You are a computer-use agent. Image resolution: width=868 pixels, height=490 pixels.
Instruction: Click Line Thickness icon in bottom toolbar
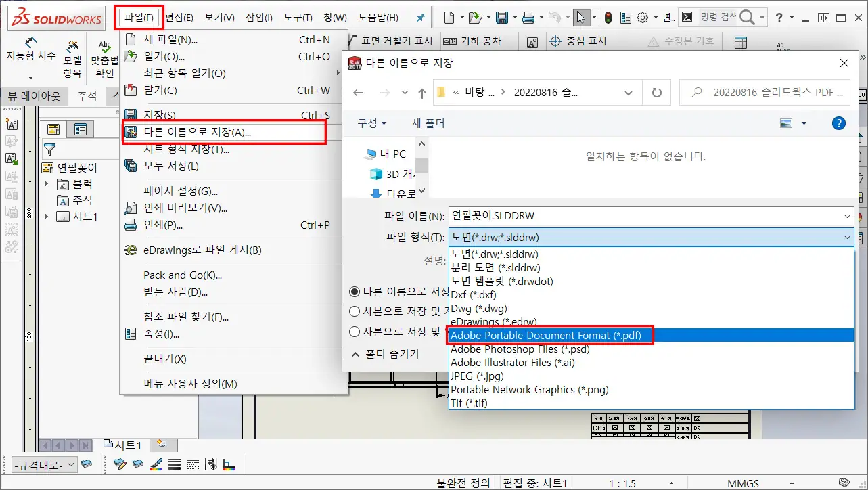click(x=175, y=464)
